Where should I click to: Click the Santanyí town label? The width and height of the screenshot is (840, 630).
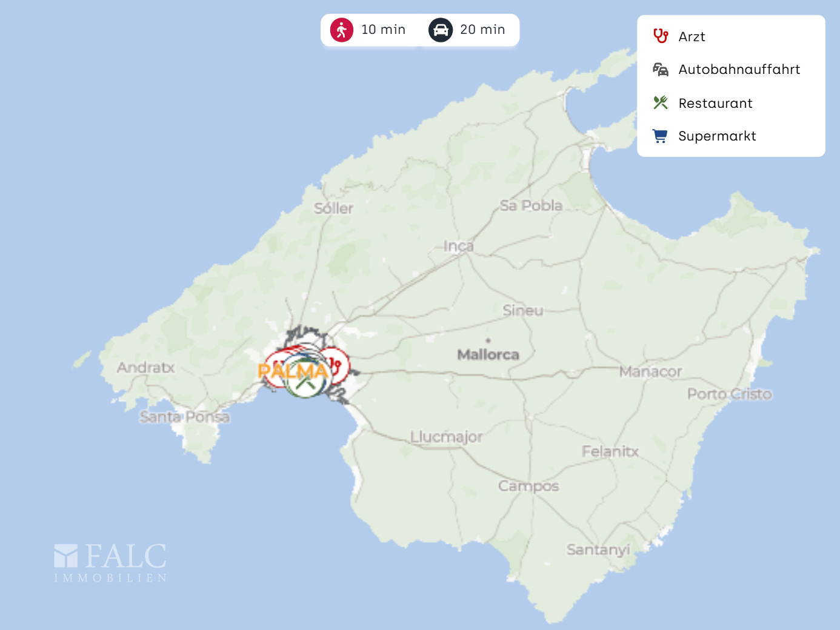598,549
